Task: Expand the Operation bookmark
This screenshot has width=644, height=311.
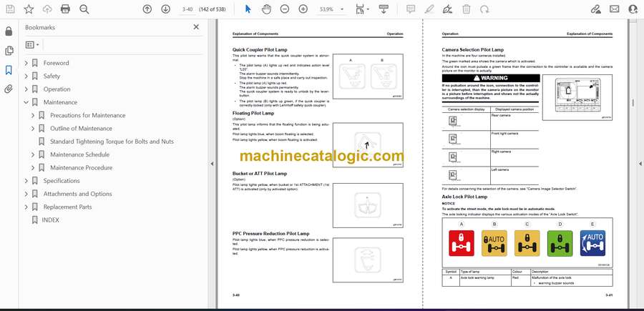Action: pos(26,89)
